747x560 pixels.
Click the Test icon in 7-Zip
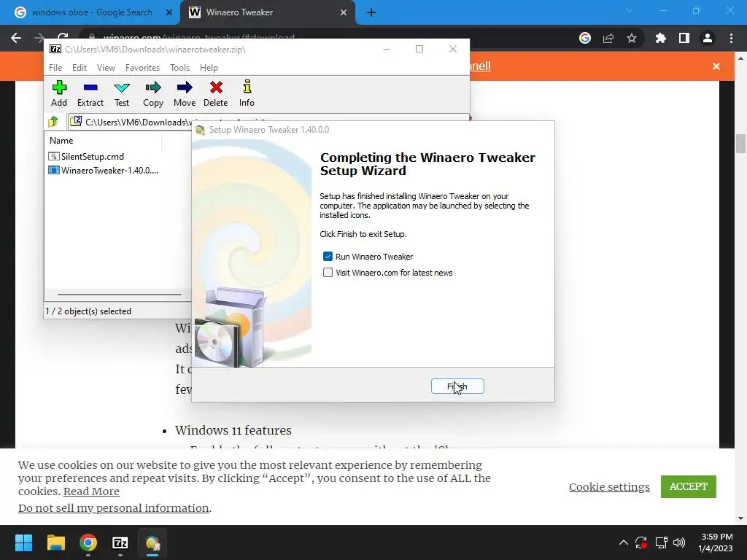(x=122, y=93)
